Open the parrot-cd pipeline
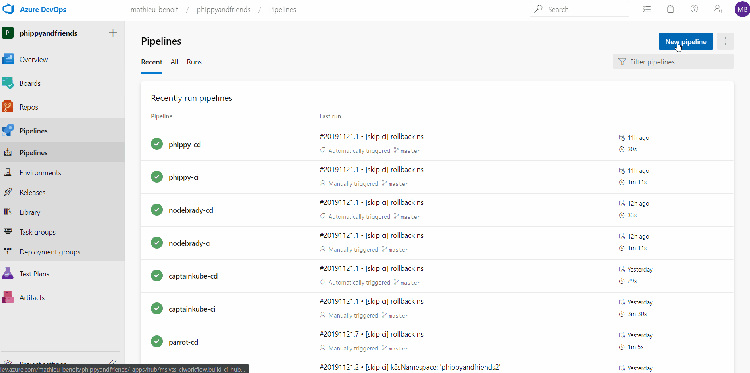This screenshot has width=750, height=373. pyautogui.click(x=184, y=342)
